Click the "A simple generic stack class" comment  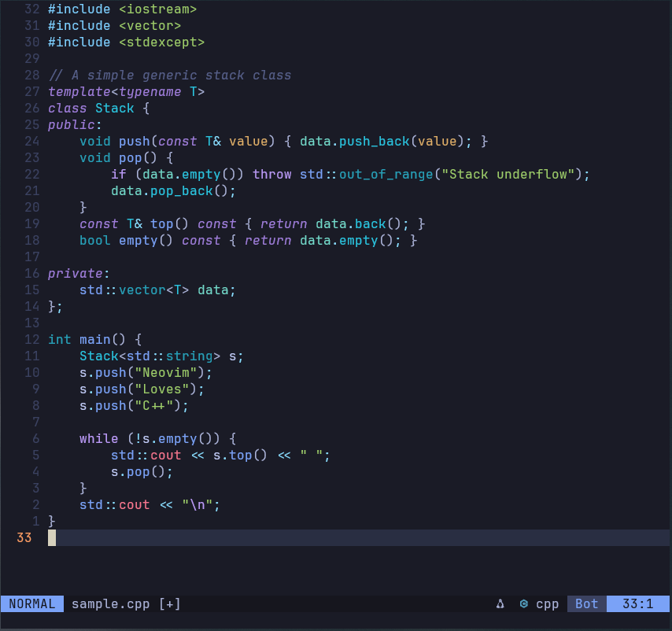point(169,76)
